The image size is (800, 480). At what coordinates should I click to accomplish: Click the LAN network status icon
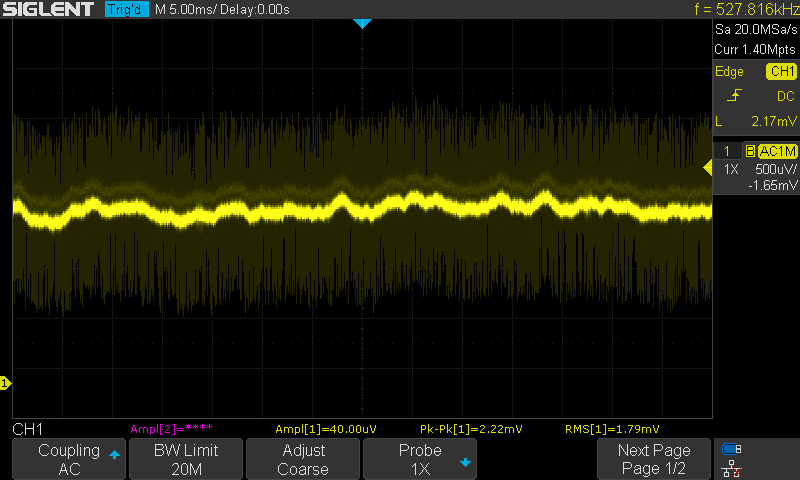tap(732, 467)
